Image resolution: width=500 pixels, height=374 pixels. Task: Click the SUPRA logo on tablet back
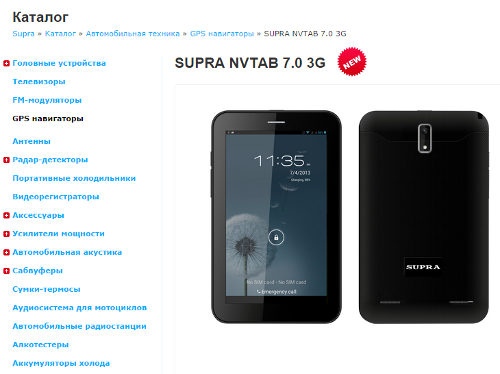click(x=423, y=267)
